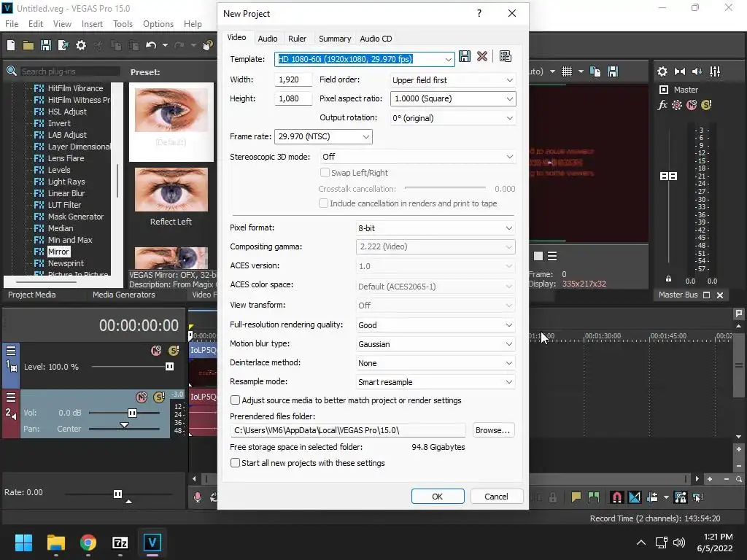Click the Rate slider handle
Viewport: 747px width, 560px height.
(x=117, y=494)
